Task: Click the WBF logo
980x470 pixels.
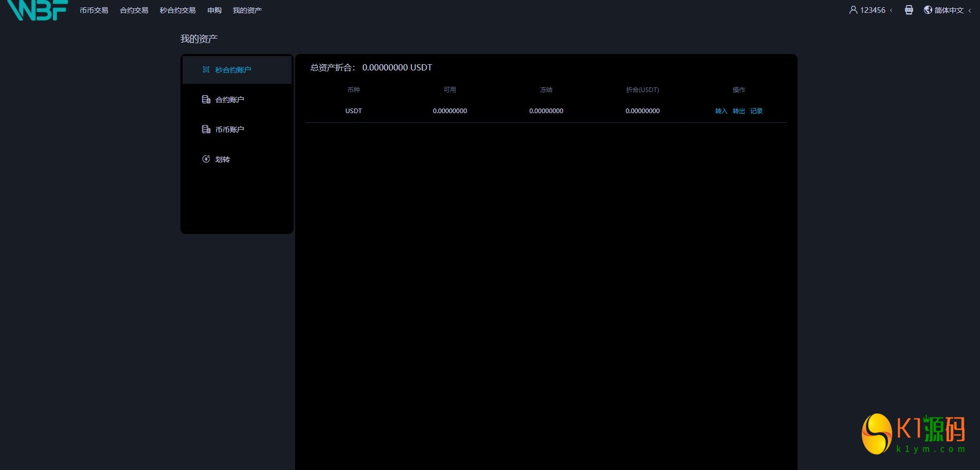Action: (x=38, y=10)
